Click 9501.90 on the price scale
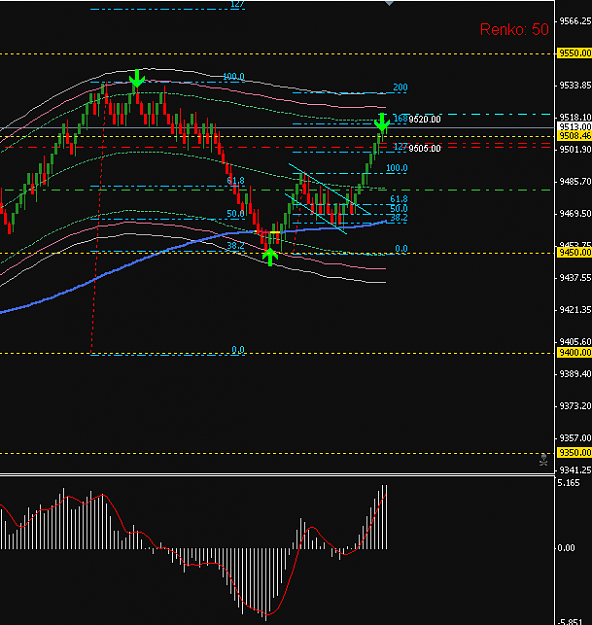This screenshot has width=592, height=625. pyautogui.click(x=575, y=149)
